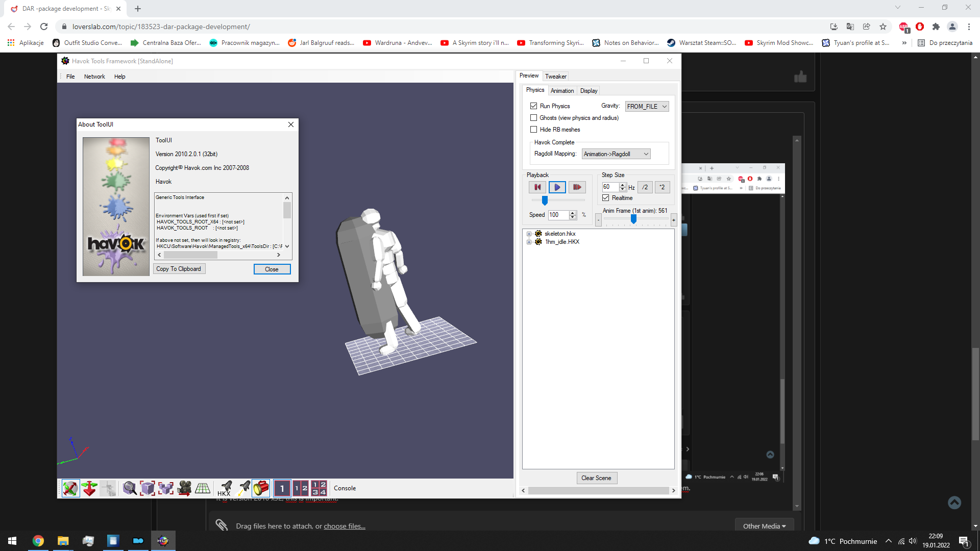
Task: Increase anim frame with plus button
Action: pos(674,220)
